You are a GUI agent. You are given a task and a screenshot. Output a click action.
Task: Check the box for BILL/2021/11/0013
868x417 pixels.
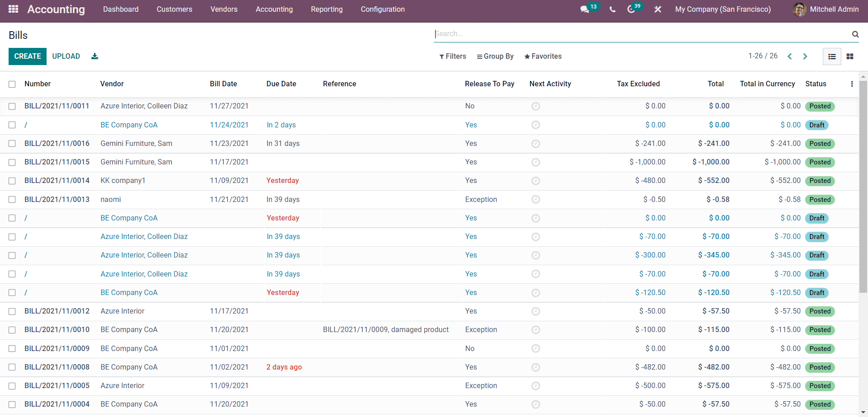(x=12, y=199)
